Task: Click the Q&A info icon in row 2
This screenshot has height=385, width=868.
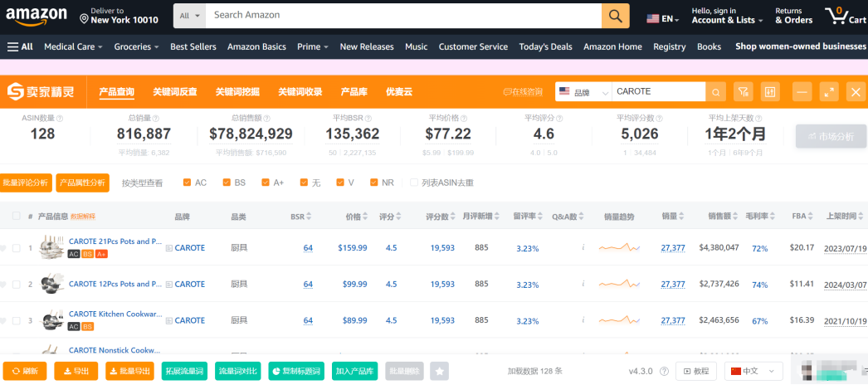Action: point(583,283)
